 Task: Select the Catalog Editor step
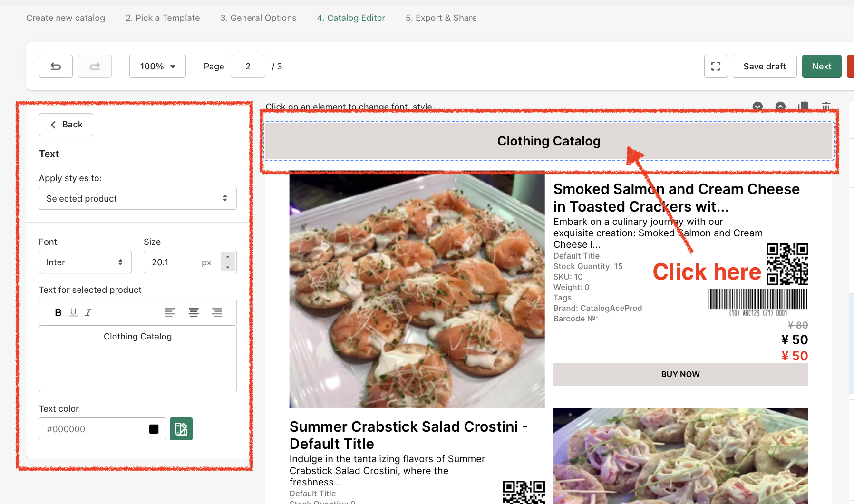point(351,18)
